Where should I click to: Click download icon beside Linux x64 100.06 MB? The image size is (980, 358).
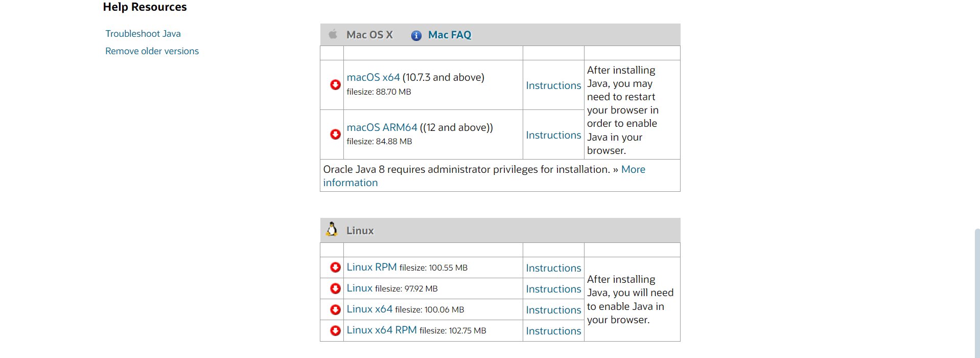tap(335, 309)
